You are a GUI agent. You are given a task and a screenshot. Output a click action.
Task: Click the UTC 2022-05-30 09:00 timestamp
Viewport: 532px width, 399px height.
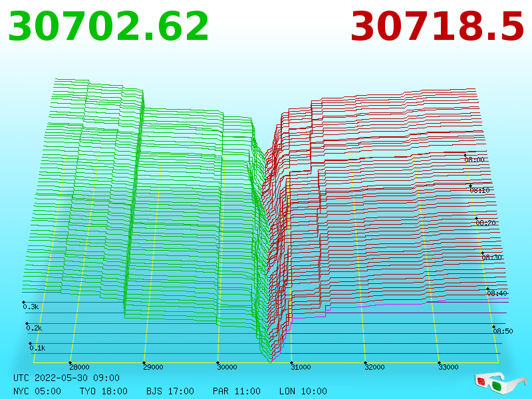click(x=66, y=378)
